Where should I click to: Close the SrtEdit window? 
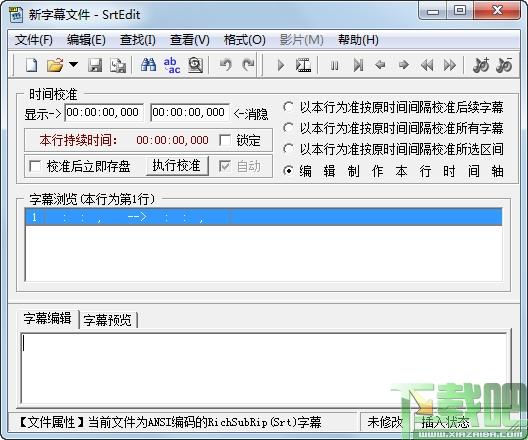(x=497, y=11)
